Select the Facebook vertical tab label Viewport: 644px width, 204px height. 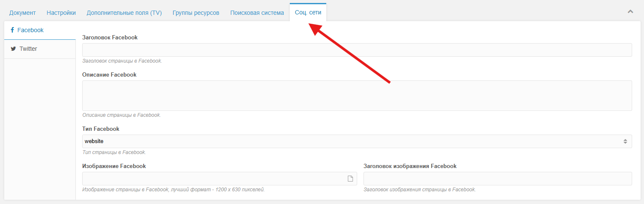[x=31, y=30]
